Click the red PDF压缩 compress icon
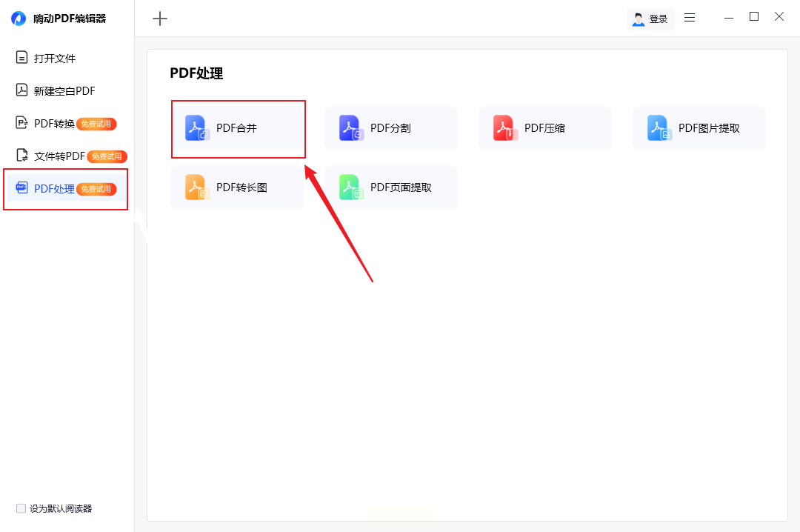Viewport: 800px width, 532px height. (x=506, y=127)
